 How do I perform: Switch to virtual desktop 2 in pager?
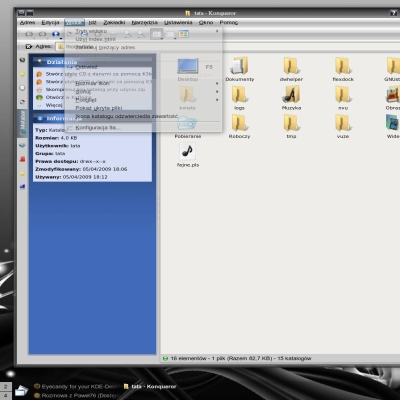pyautogui.click(x=6, y=387)
